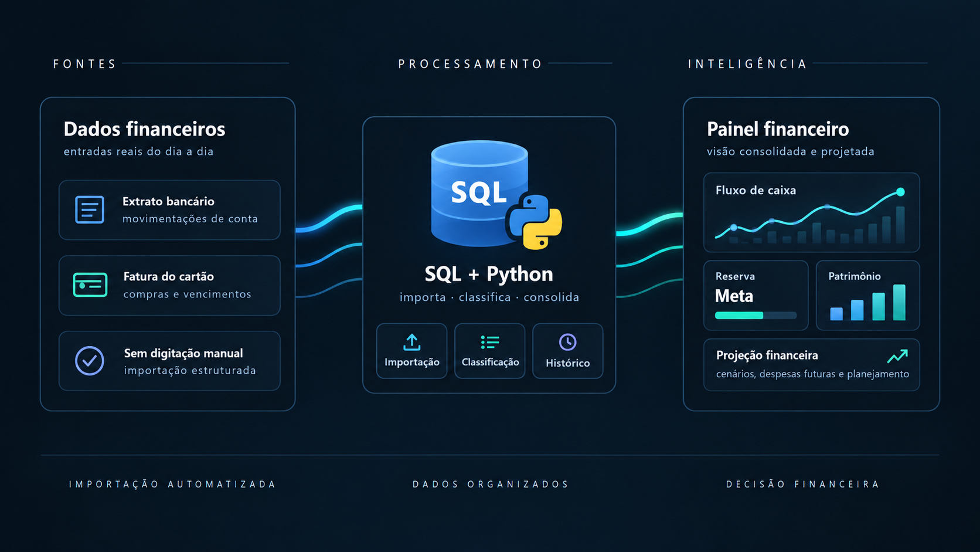Click the INTELIGÊNCIA section header
Screen dimensions: 980x552
click(747, 63)
